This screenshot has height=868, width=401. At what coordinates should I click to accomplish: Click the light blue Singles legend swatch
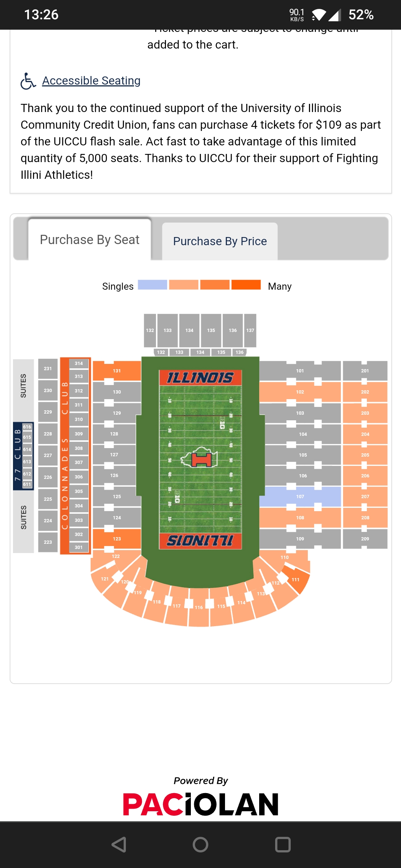pos(152,285)
